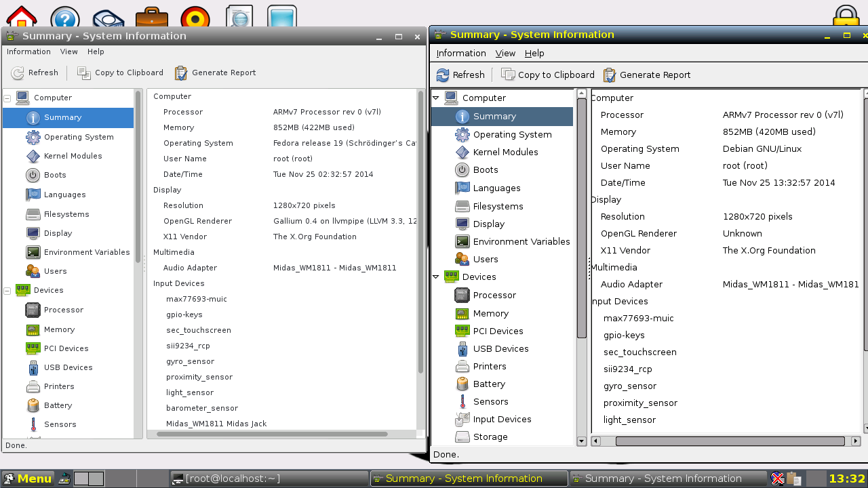The image size is (868, 488).
Task: Click horizontal scrollbar thumb in right window
Action: click(730, 441)
